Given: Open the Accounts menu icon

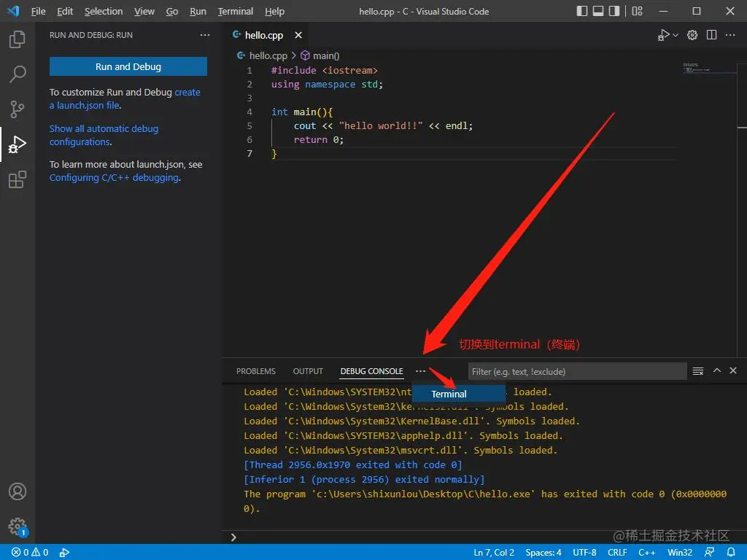Looking at the screenshot, I should coord(18,491).
